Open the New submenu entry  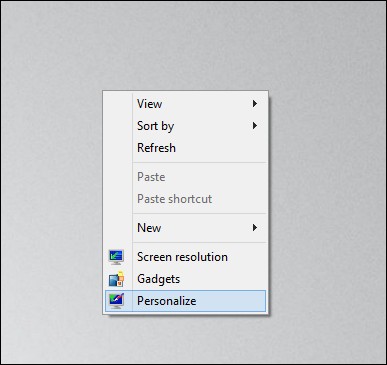185,228
